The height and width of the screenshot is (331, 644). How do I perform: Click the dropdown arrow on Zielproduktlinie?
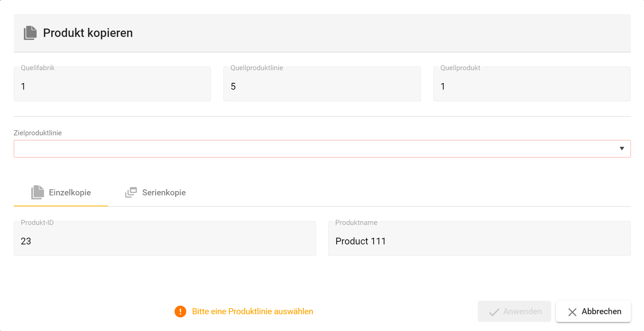(622, 148)
